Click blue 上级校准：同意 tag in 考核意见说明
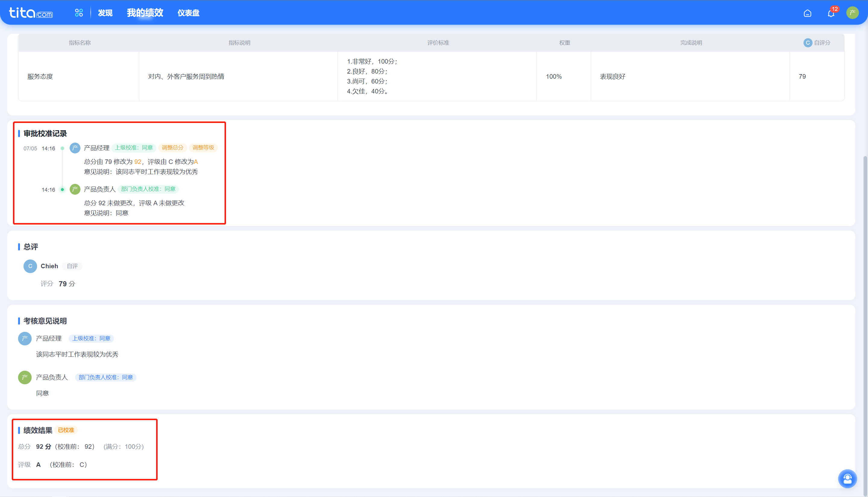868x497 pixels. point(91,338)
